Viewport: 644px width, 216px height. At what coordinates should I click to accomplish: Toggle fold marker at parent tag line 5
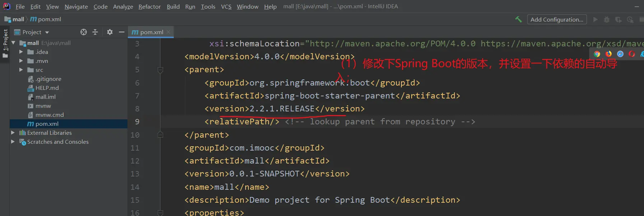[160, 70]
